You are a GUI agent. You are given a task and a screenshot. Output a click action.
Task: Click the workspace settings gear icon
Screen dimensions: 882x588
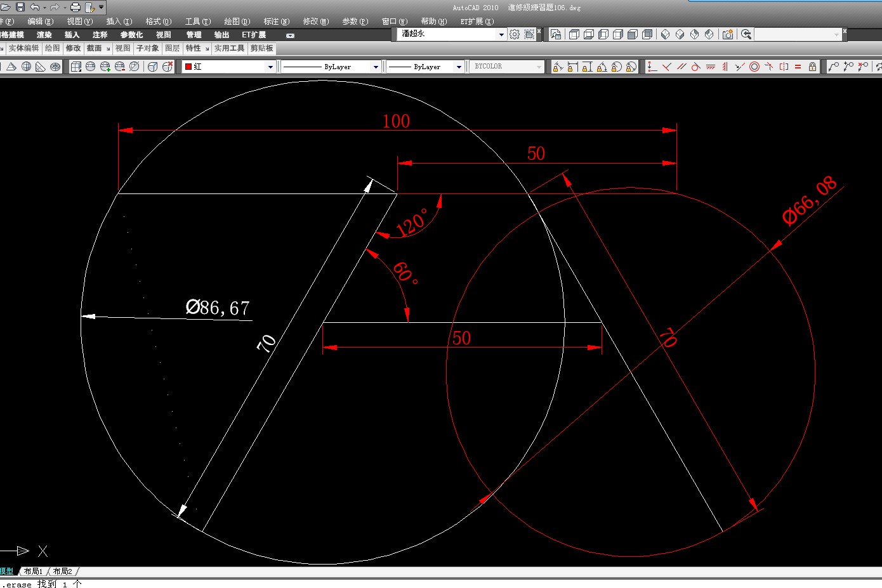point(515,34)
